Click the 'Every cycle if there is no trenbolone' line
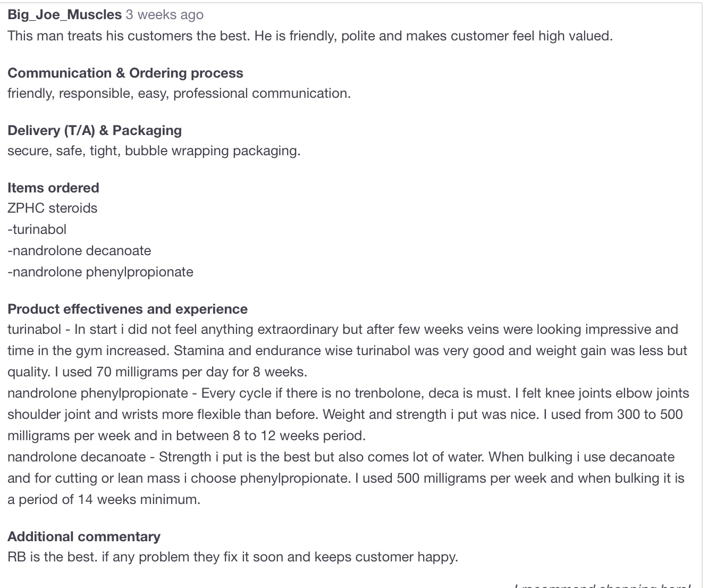The width and height of the screenshot is (708, 588). [348, 393]
